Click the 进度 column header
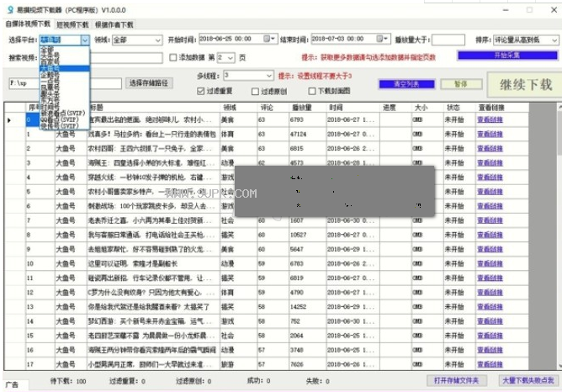The image size is (562, 392). point(395,107)
